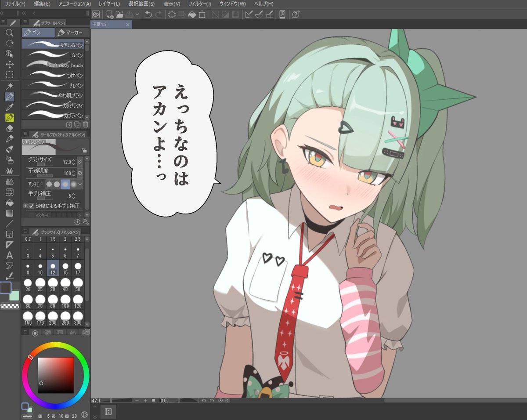Viewport: 527px width, 420px height.
Task: Duplicate sub tool icon beside trash
Action: click(78, 125)
